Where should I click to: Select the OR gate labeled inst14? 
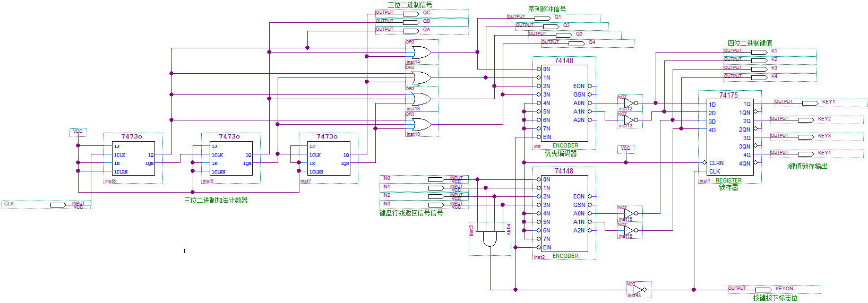coord(419,52)
